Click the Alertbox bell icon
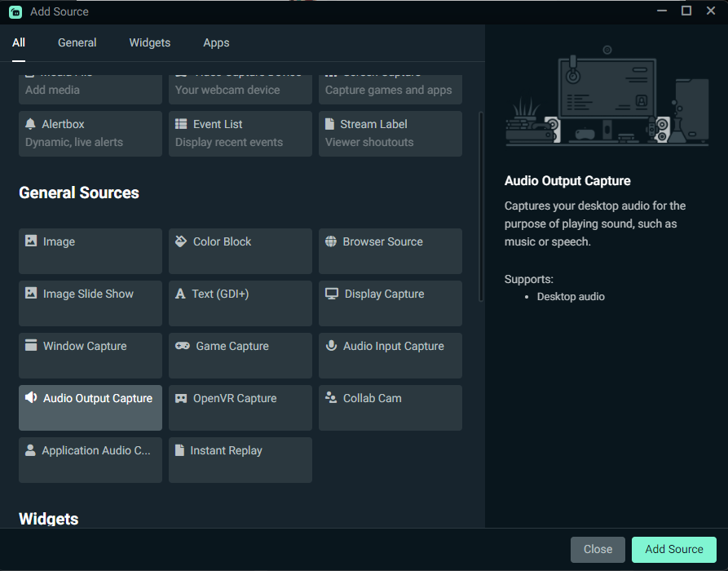Image resolution: width=728 pixels, height=571 pixels. pos(30,124)
